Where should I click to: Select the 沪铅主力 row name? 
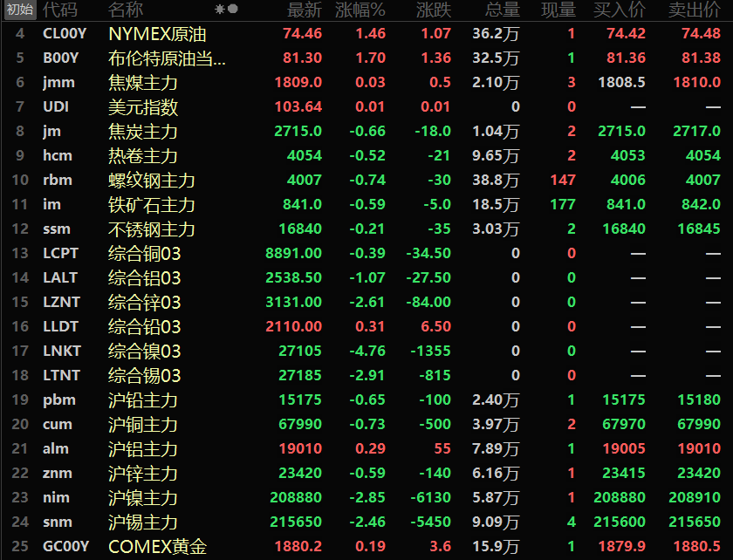coord(142,400)
